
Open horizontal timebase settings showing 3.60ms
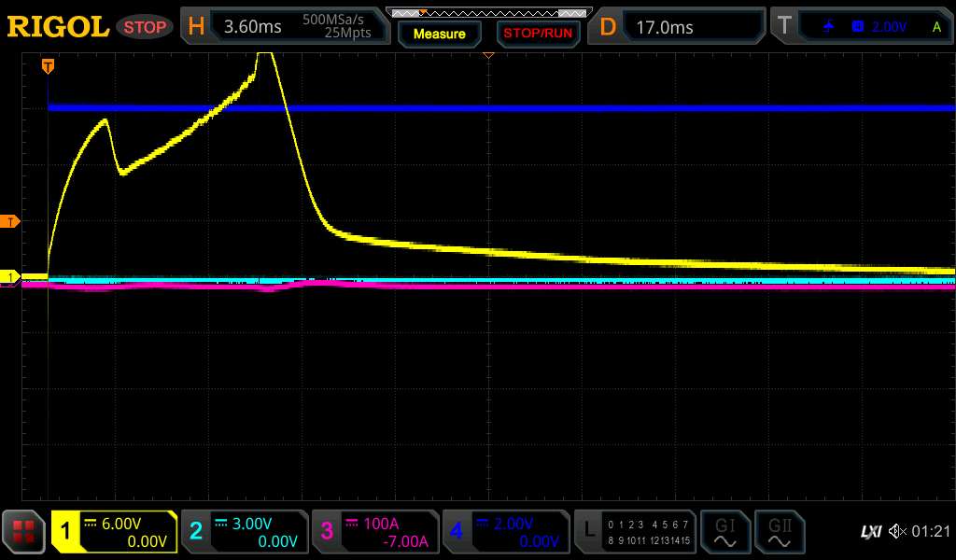(286, 26)
